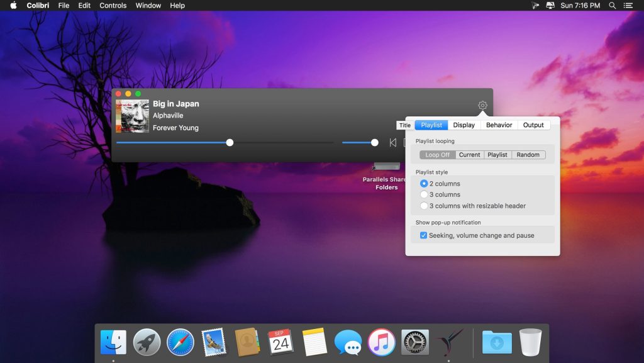Click the Spotlight search icon
This screenshot has width=644, height=363.
[613, 6]
